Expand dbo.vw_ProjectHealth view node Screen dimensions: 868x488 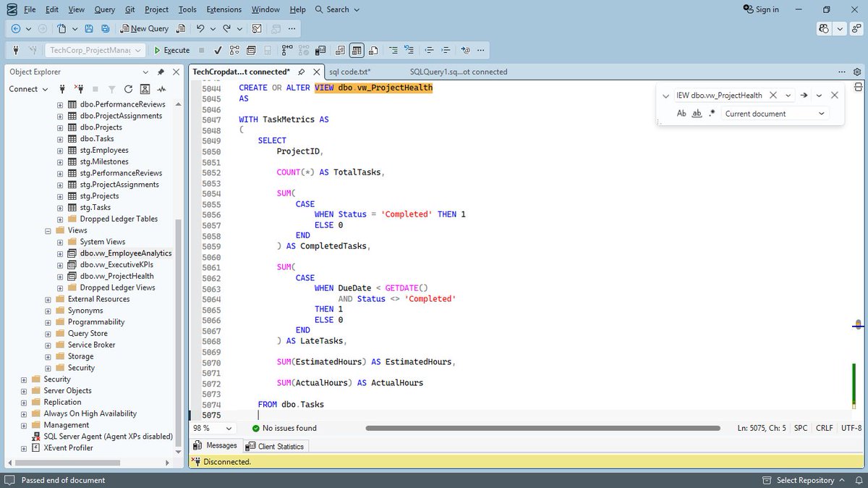[61, 276]
